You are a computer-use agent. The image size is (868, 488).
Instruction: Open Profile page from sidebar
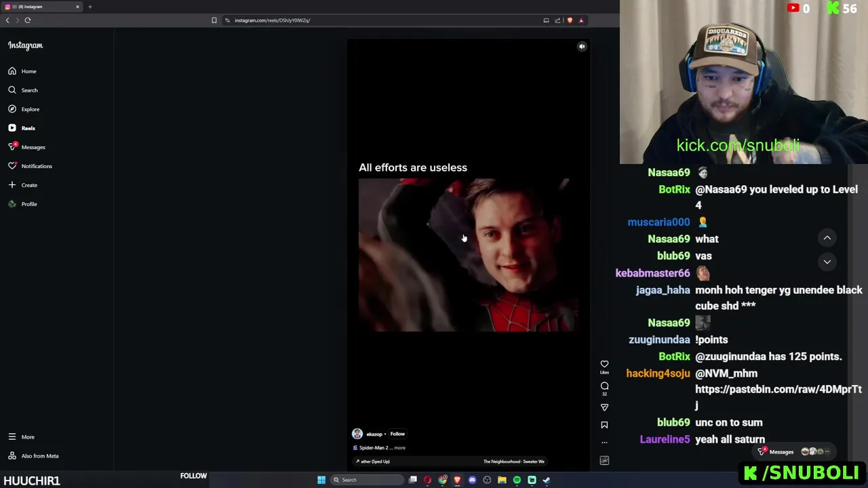click(22, 204)
